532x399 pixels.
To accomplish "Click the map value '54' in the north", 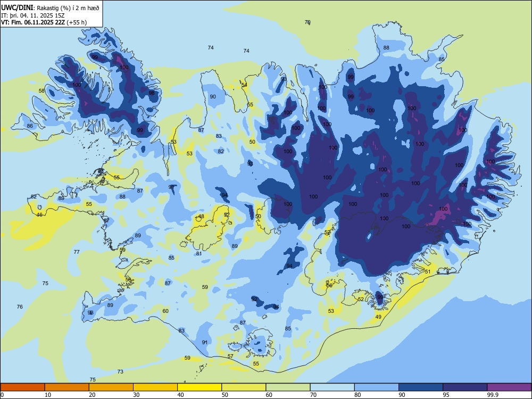I will [x=244, y=85].
